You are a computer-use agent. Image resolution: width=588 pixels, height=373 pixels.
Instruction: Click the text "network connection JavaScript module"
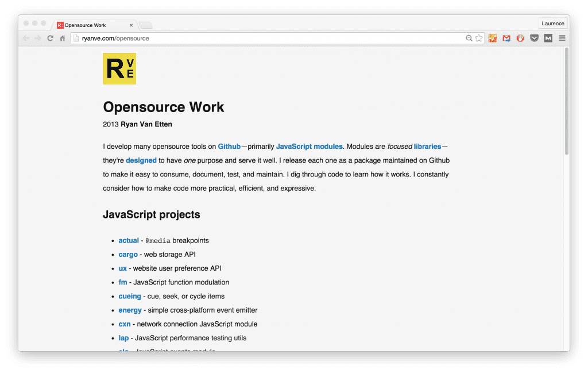(x=198, y=324)
